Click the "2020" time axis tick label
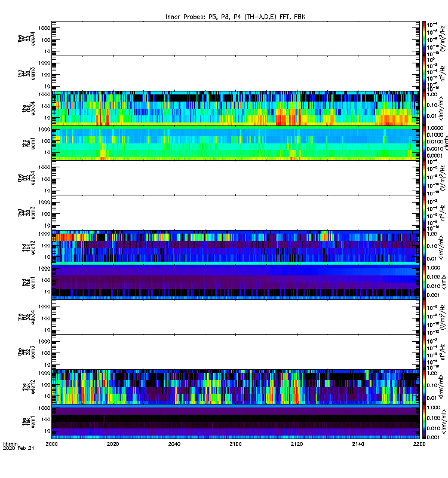 tap(113, 444)
